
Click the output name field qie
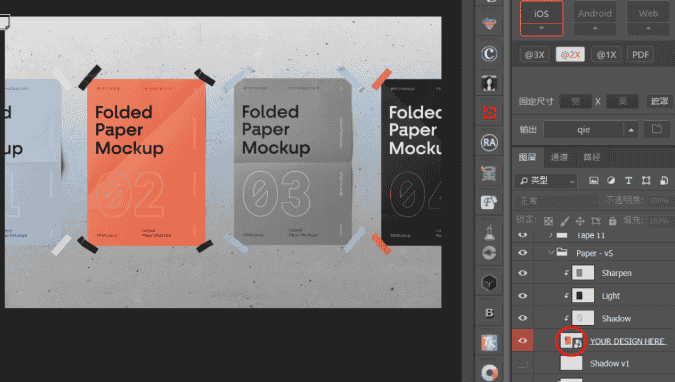(583, 130)
